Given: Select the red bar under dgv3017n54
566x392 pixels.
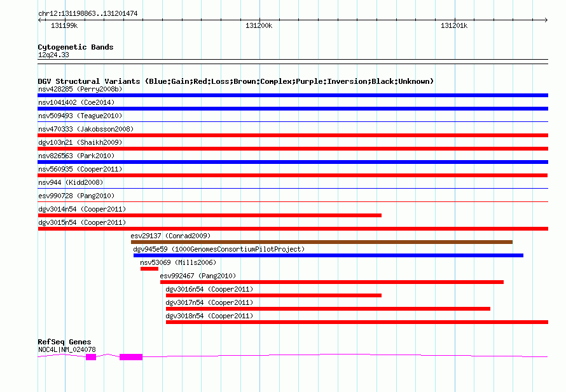Looking at the screenshot, I should click(328, 309).
